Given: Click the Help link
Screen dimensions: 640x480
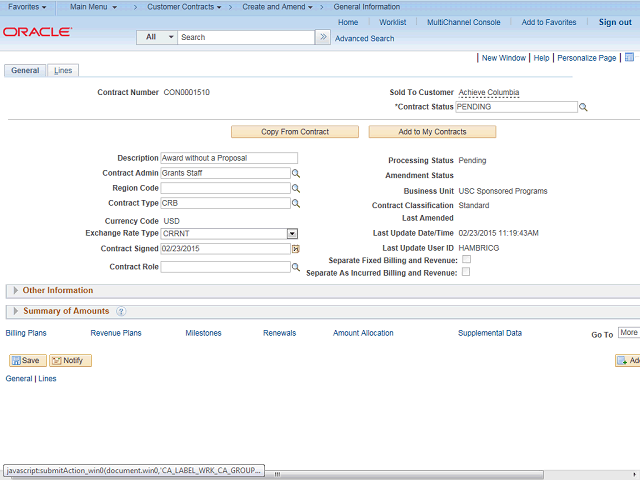Looking at the screenshot, I should [x=541, y=58].
